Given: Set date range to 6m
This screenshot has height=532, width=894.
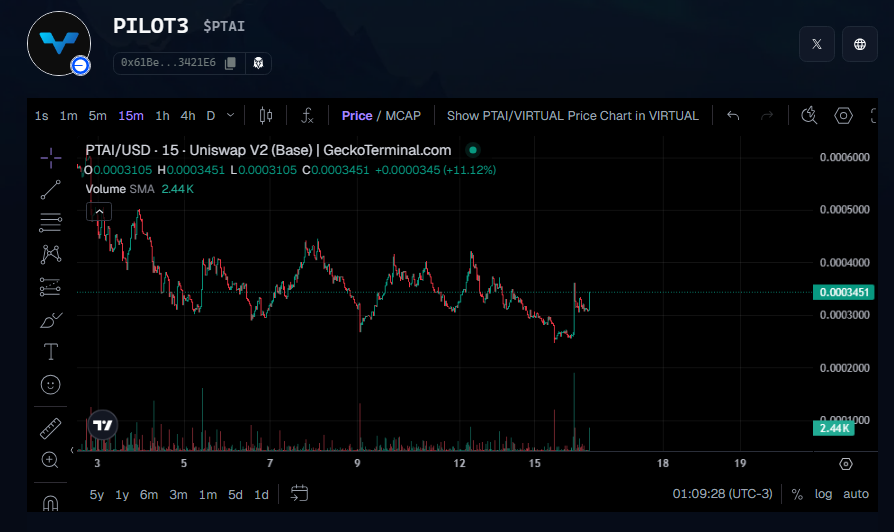Looking at the screenshot, I should click(149, 495).
